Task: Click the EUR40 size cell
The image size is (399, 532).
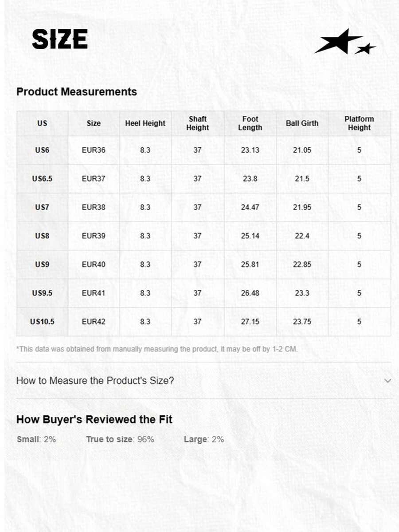Action: (94, 264)
